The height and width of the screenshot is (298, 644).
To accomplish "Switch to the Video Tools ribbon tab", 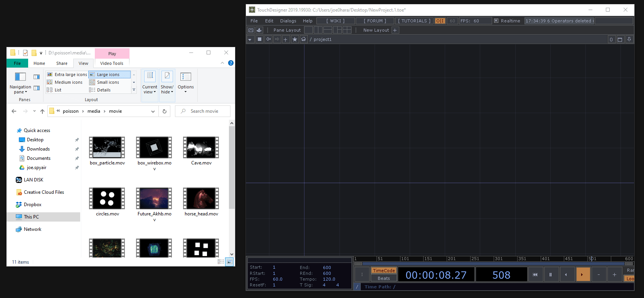I will pyautogui.click(x=112, y=63).
